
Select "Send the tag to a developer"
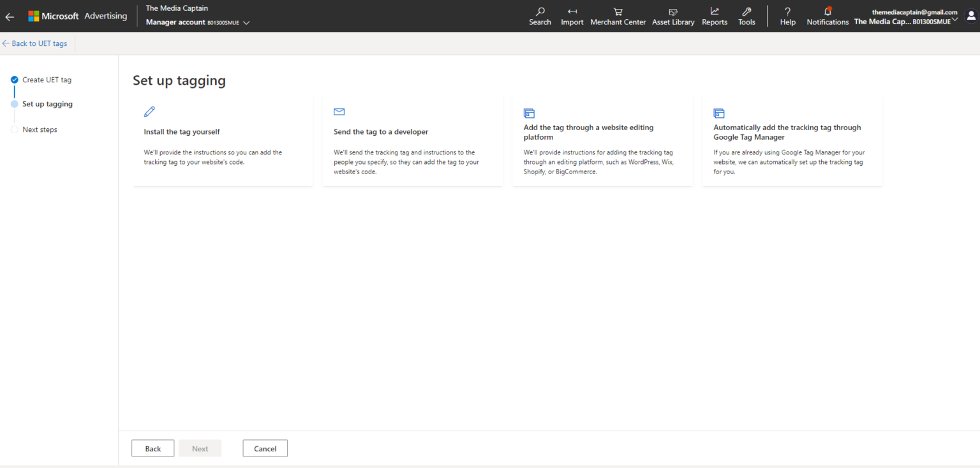click(412, 140)
